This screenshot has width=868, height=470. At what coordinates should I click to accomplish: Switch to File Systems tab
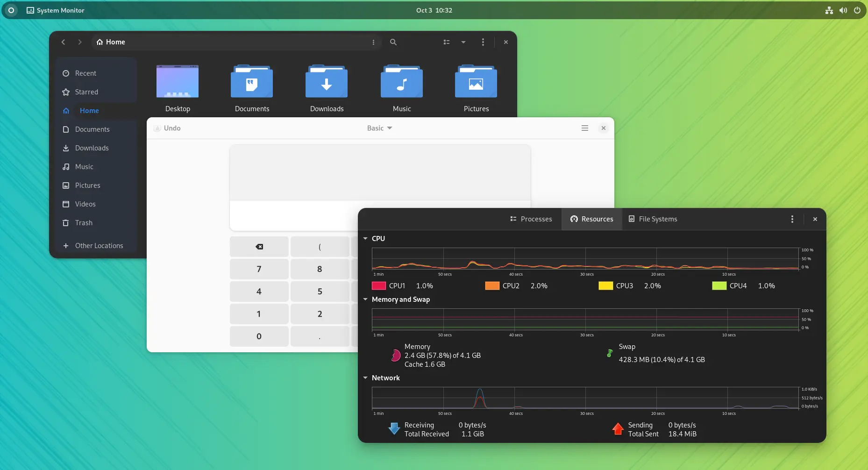pos(653,219)
